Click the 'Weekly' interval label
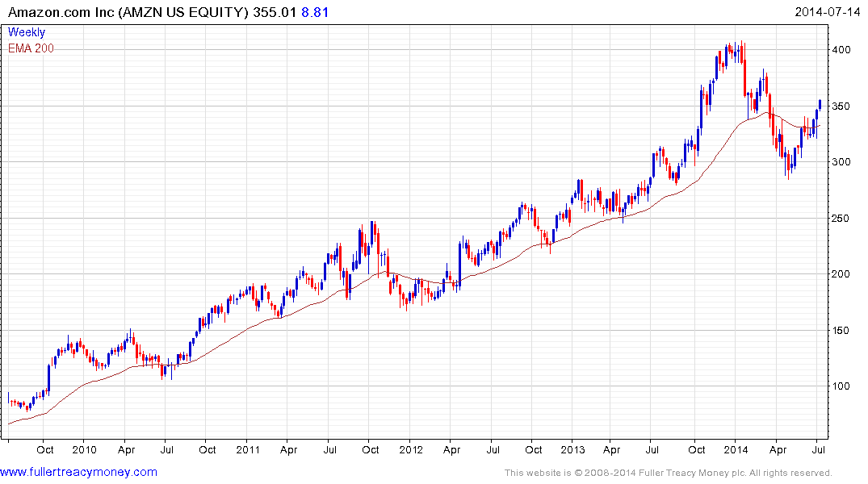868x484 pixels. [27, 32]
